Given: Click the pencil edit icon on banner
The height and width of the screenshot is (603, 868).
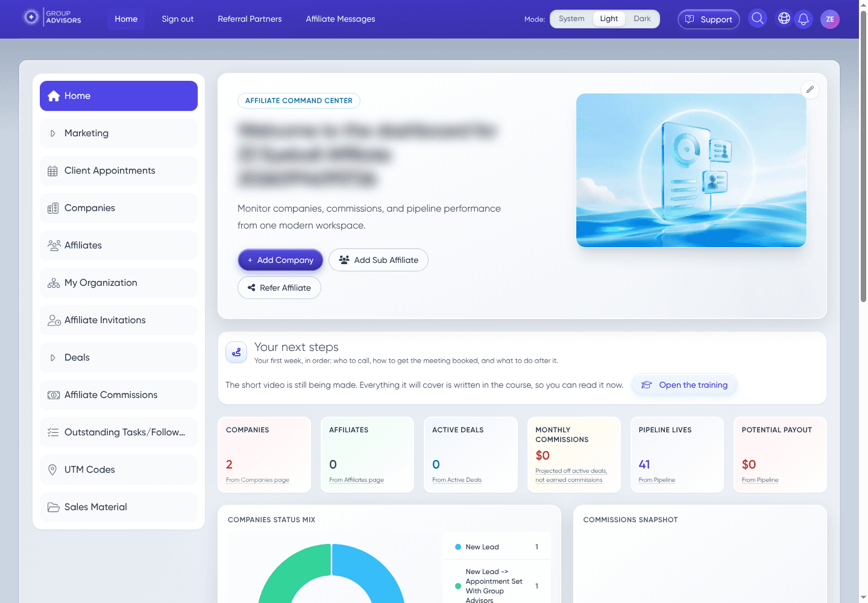Looking at the screenshot, I should 810,89.
